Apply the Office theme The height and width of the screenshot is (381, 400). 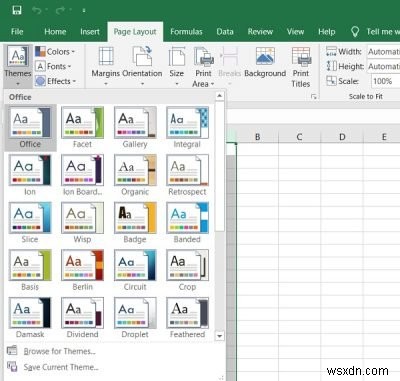click(30, 127)
